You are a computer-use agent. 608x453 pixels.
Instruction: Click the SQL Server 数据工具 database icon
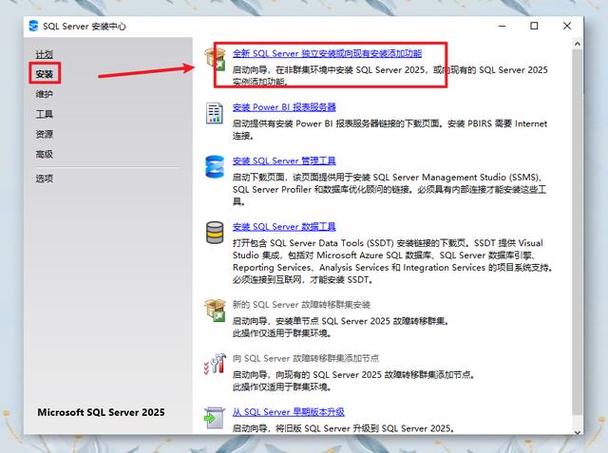click(214, 232)
